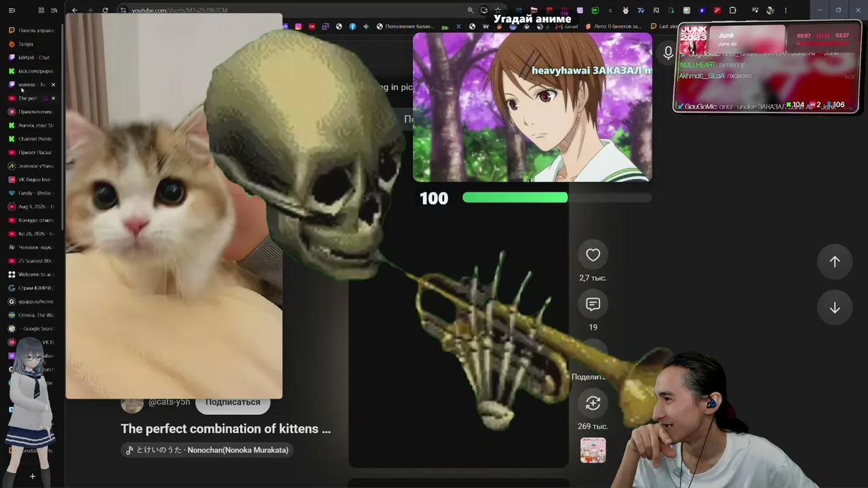Go back to the previous page
Viewport: 868px width, 488px height.
pos(75,10)
